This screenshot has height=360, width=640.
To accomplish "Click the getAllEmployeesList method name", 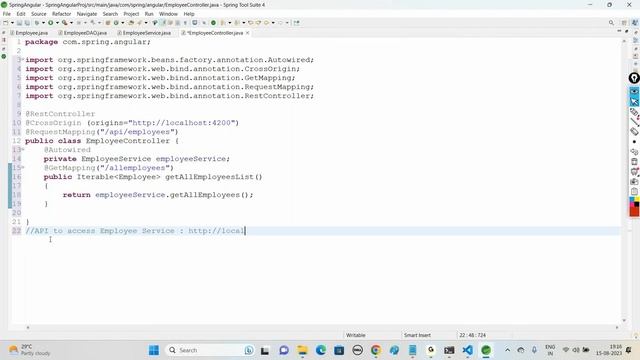I will 209,177.
